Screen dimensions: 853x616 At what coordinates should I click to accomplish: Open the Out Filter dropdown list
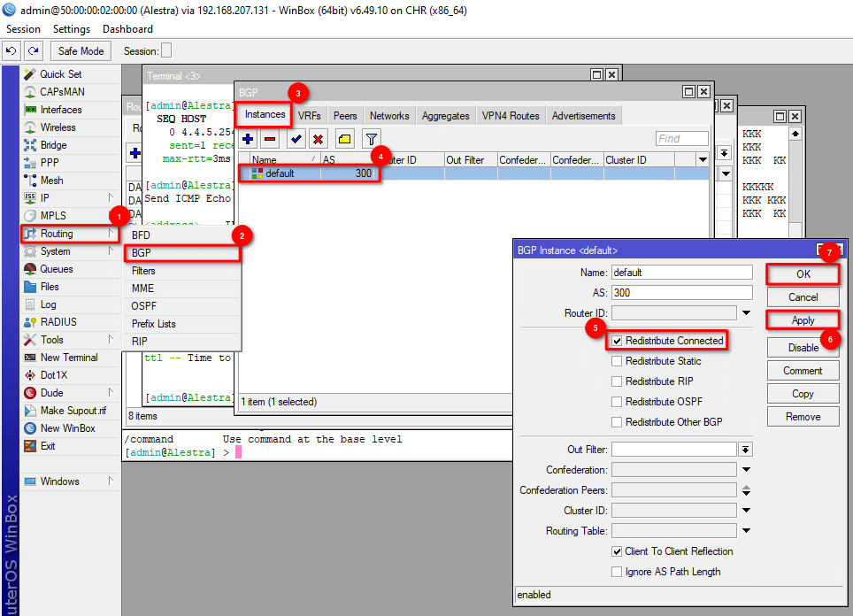(x=746, y=450)
